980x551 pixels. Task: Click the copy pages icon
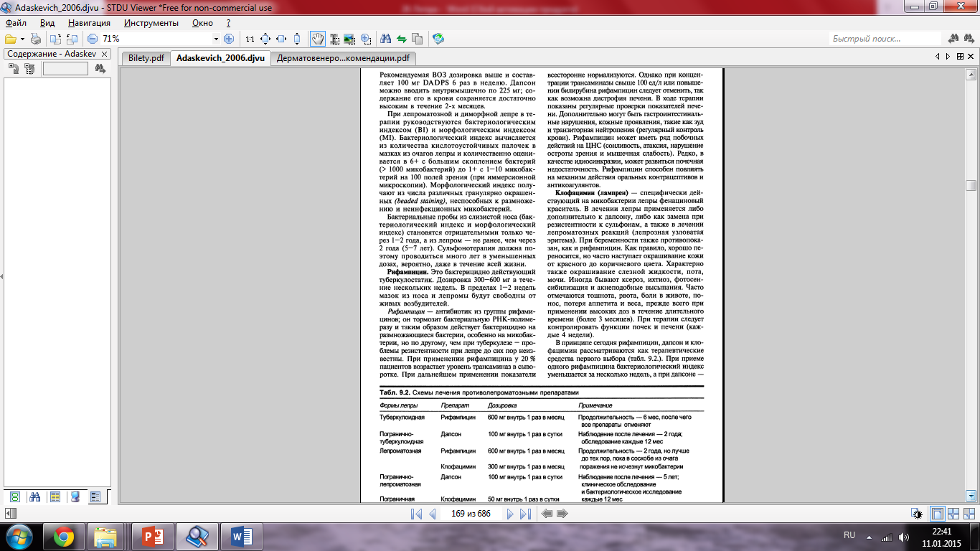coord(418,39)
